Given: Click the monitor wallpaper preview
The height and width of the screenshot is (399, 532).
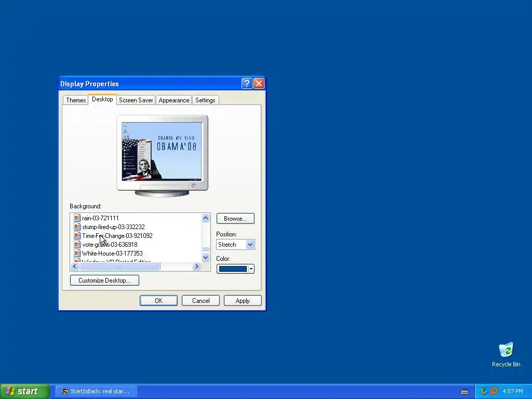Looking at the screenshot, I should click(162, 151).
